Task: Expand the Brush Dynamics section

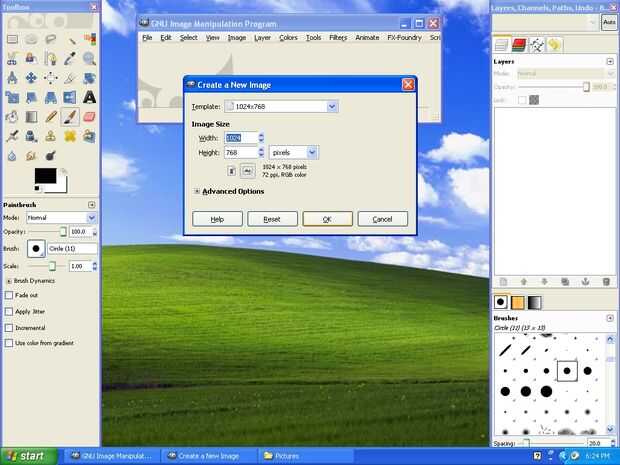Action: (x=9, y=281)
